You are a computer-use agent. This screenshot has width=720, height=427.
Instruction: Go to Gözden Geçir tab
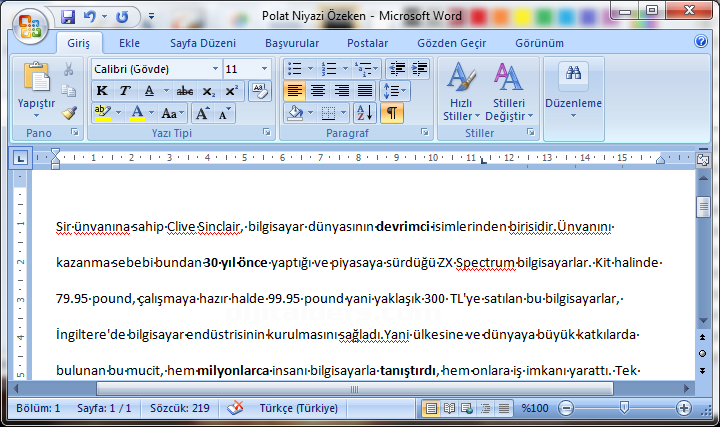451,43
